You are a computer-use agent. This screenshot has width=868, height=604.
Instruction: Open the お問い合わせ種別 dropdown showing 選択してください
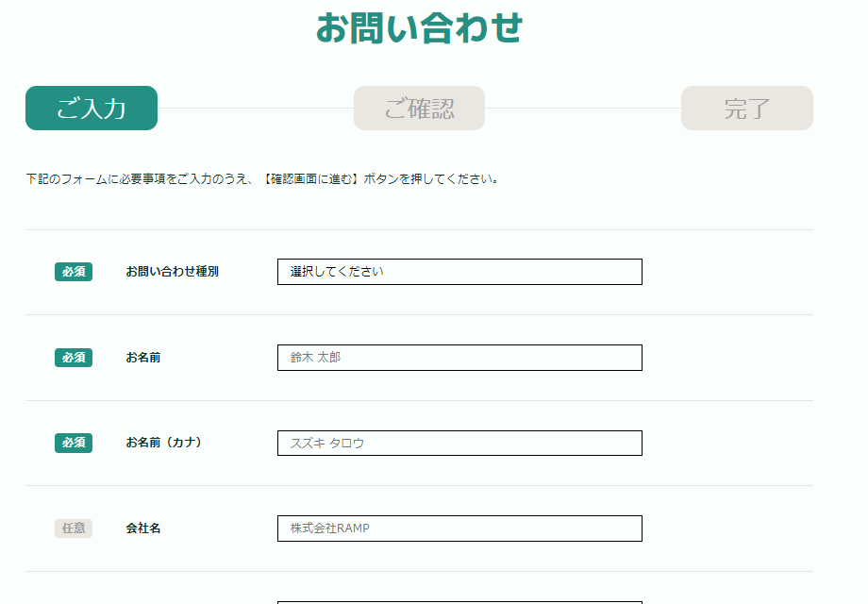[459, 272]
